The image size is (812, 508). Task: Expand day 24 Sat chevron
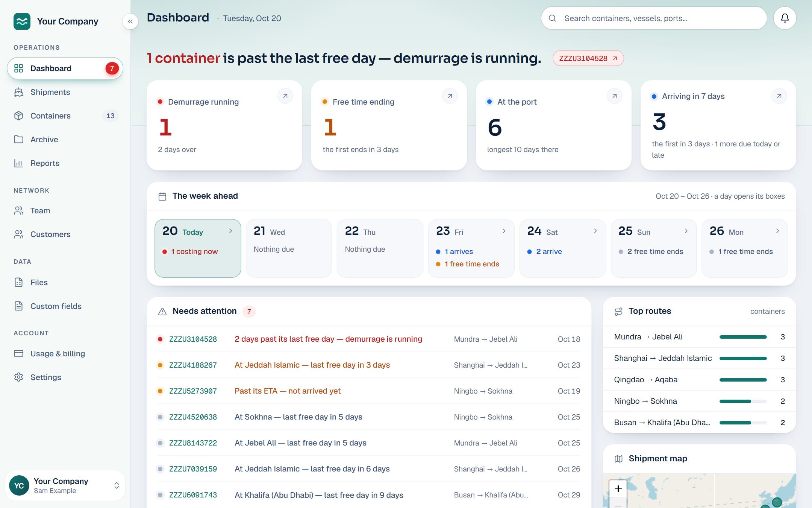(x=595, y=231)
